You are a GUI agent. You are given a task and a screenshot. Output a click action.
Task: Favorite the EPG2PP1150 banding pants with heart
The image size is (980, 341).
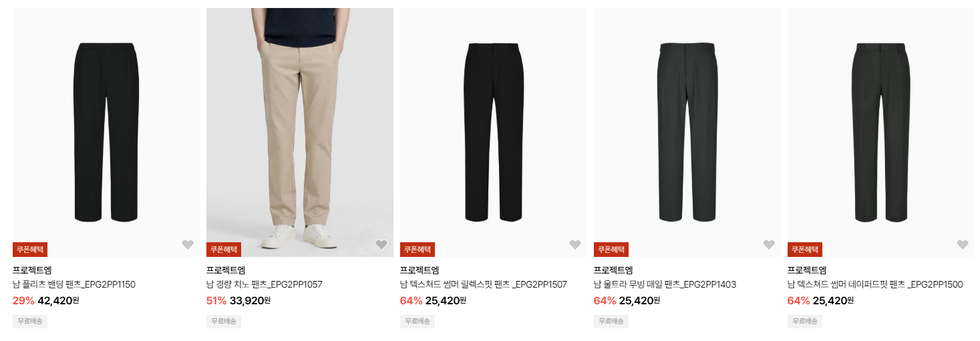pyautogui.click(x=188, y=245)
